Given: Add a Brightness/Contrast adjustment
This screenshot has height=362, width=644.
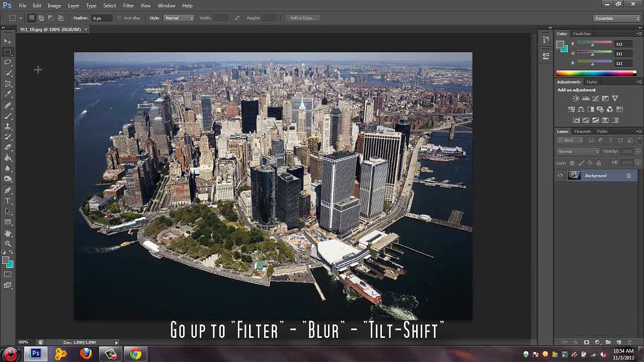Looking at the screenshot, I should coord(576,99).
